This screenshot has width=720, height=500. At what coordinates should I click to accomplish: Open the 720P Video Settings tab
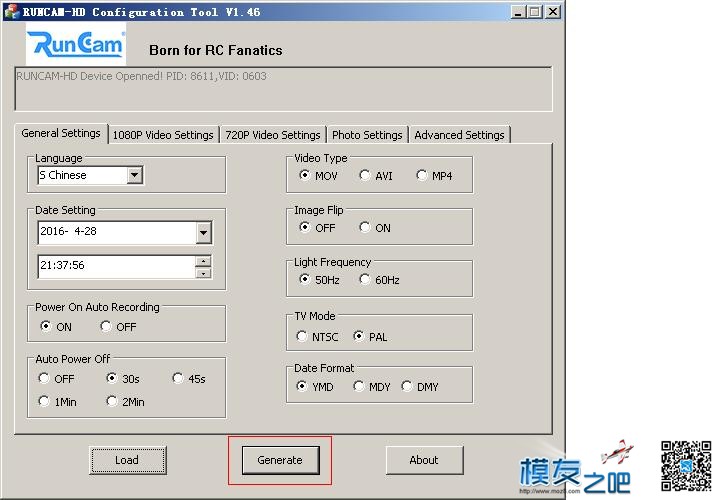coord(273,135)
